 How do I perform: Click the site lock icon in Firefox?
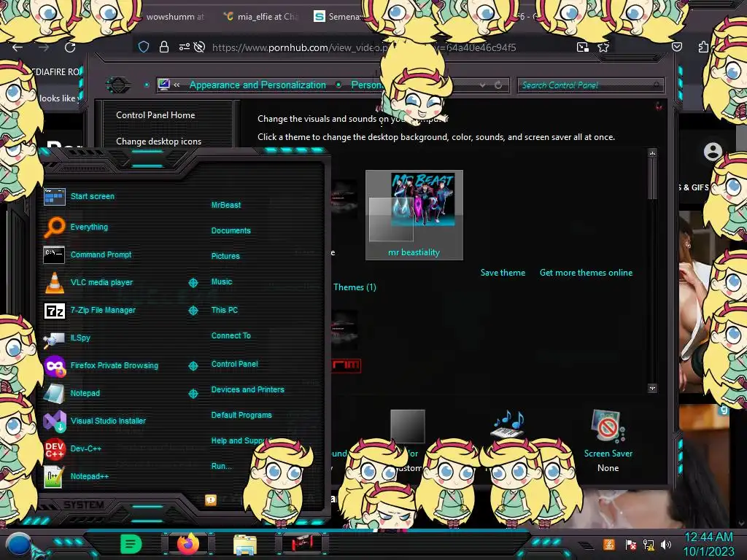(164, 47)
